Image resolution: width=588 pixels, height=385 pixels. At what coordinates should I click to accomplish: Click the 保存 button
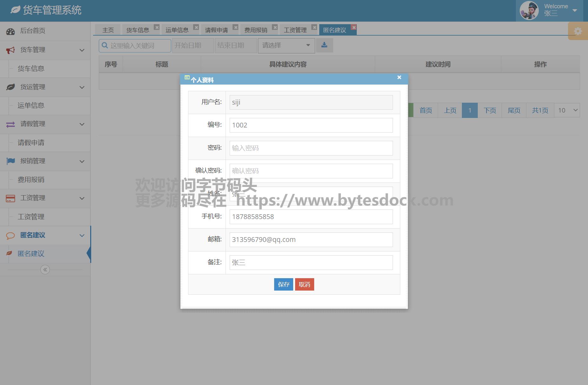pyautogui.click(x=283, y=284)
